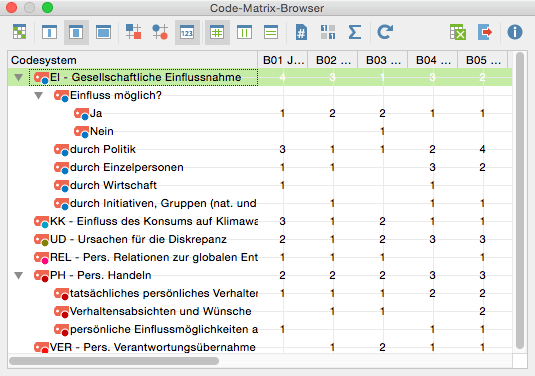Calculate symbol size by column
The image size is (535, 376).
(x=244, y=32)
